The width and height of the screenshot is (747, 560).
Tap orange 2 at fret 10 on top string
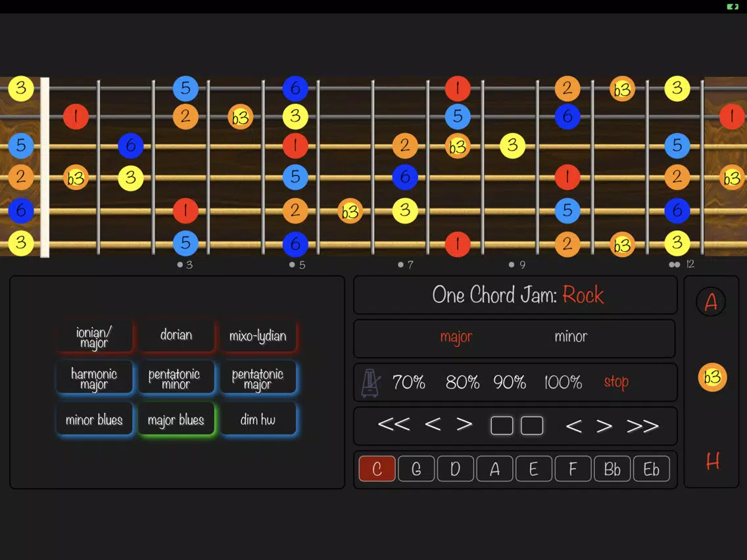(x=567, y=89)
